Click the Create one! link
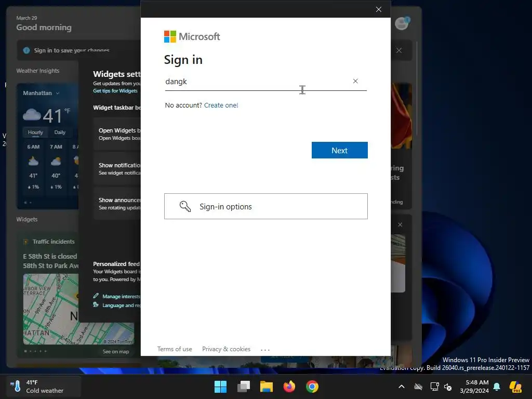 (221, 105)
